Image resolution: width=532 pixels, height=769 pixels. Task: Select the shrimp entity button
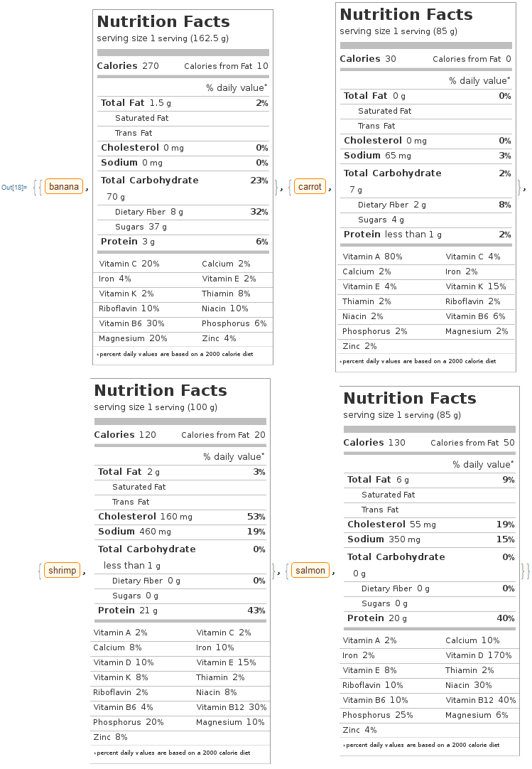pyautogui.click(x=63, y=571)
